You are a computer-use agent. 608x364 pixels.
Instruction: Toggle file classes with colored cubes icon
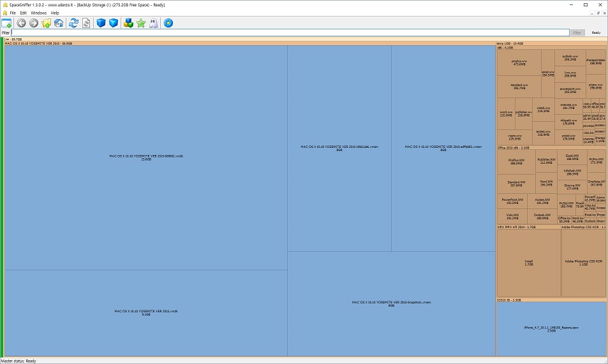pos(128,23)
